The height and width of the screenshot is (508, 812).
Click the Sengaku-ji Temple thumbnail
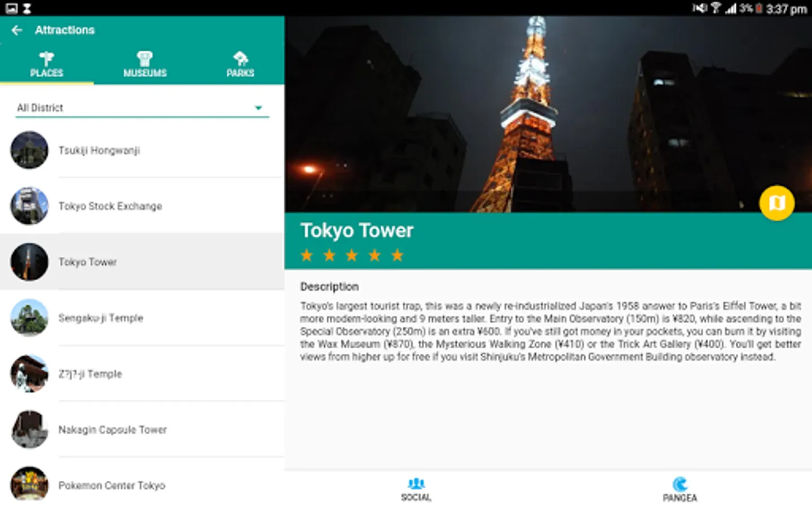tap(29, 318)
